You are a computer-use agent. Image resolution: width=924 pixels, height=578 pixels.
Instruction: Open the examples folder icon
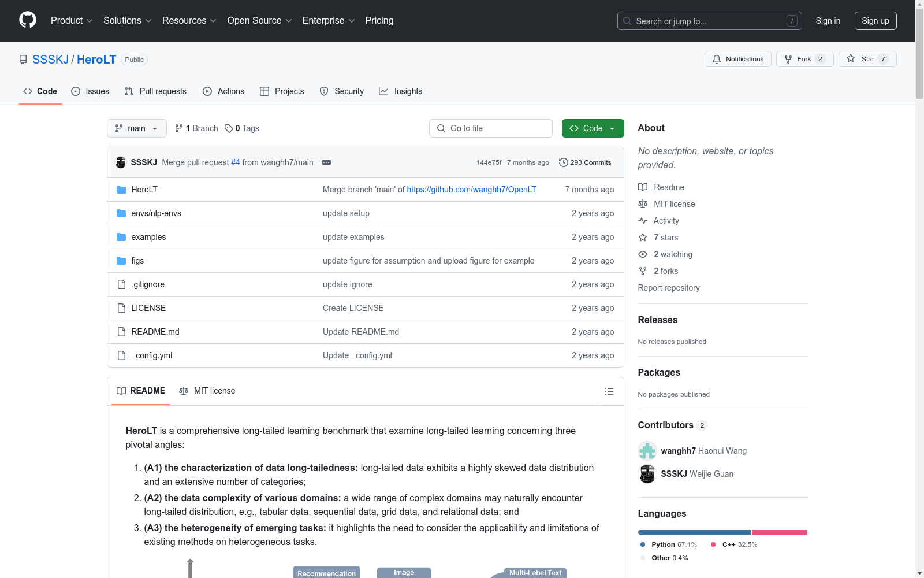click(121, 237)
